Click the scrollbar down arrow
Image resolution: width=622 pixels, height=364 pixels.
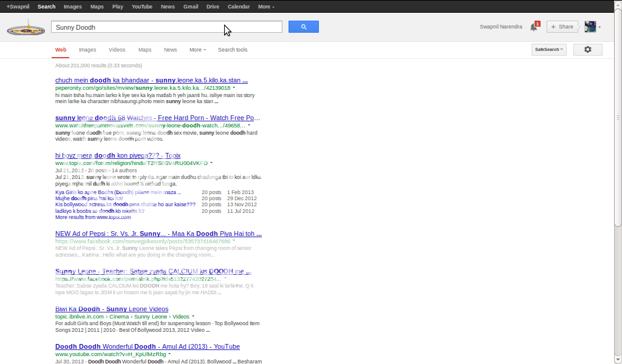pos(618,360)
